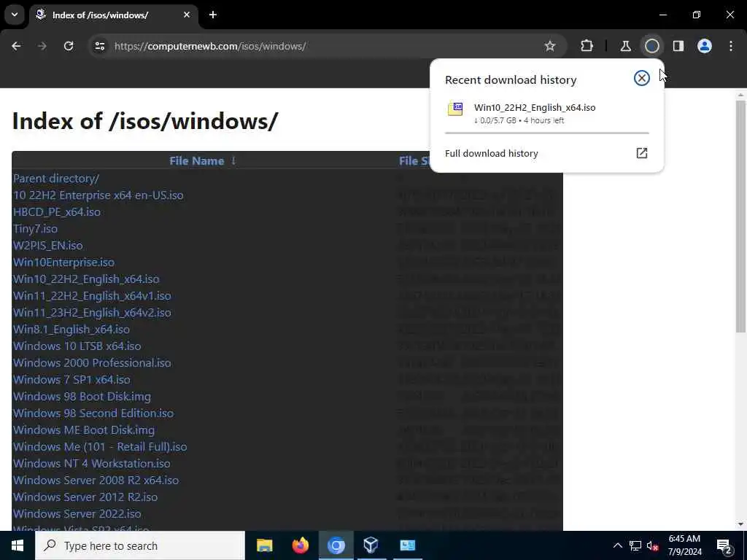Download Windows 98 Second Edition.iso
The height and width of the screenshot is (560, 747).
point(93,413)
